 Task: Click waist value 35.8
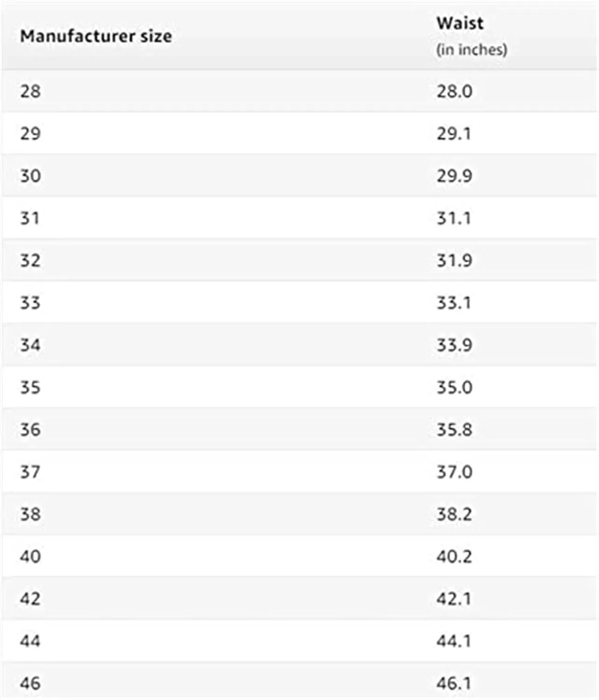click(454, 430)
